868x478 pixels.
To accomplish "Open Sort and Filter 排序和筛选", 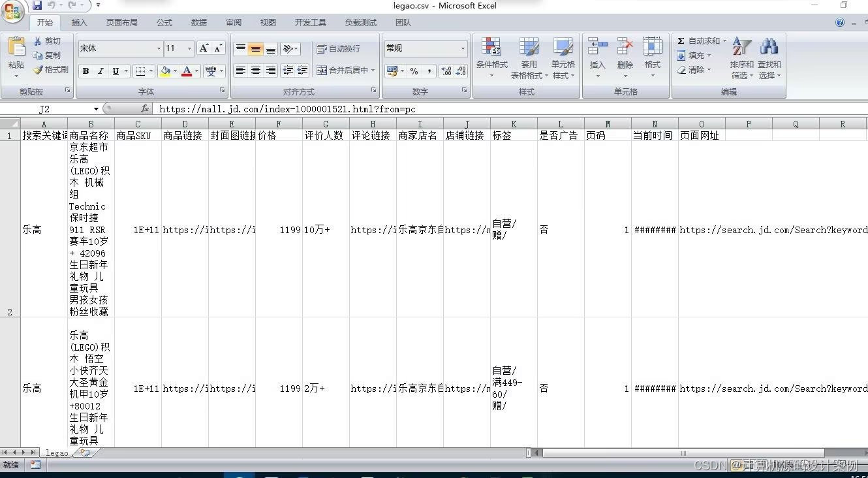I will click(741, 57).
